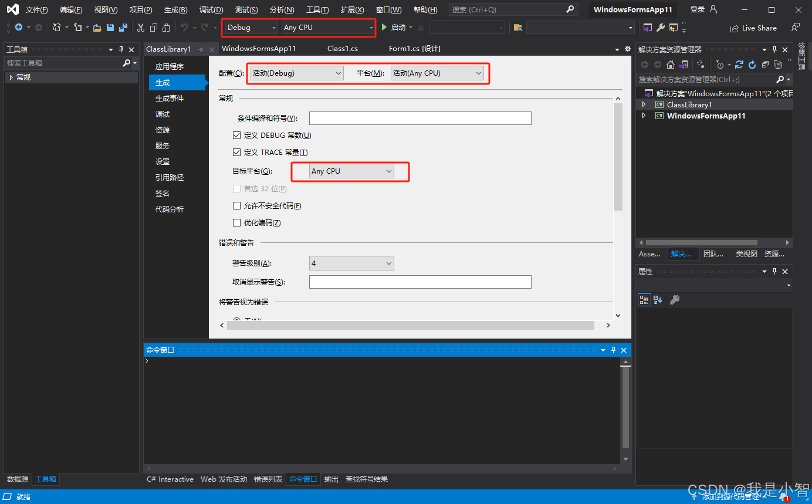
Task: Click Switch Views icon in Solution Explorer
Action: tap(683, 65)
